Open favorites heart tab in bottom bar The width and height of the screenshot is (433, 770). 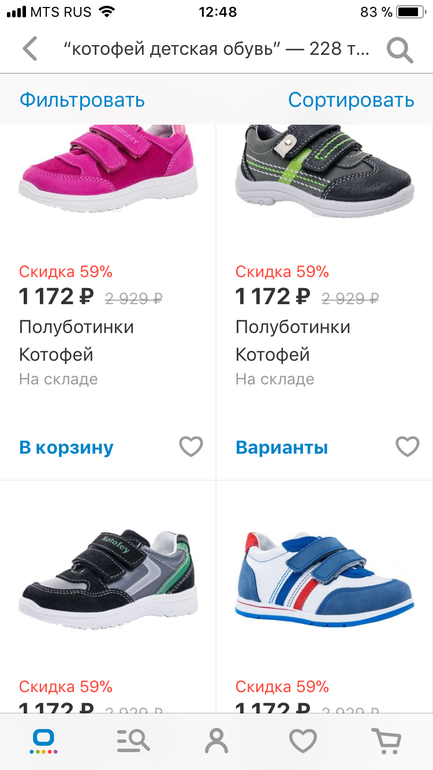point(302,741)
